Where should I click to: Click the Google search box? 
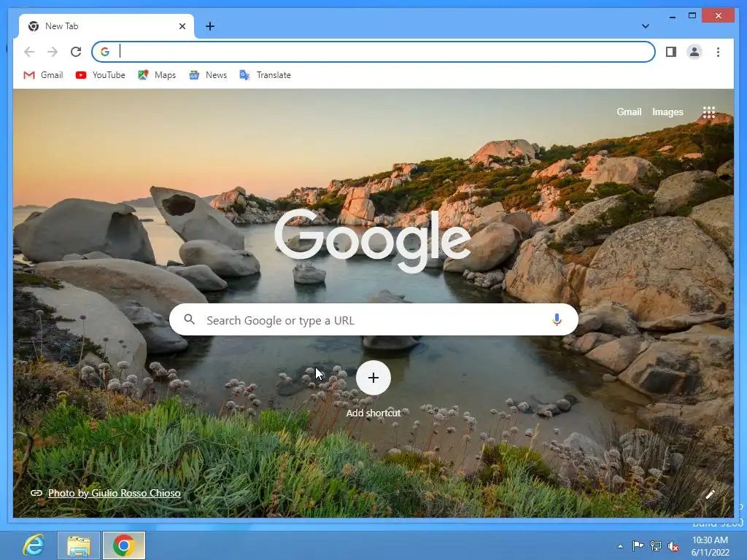pyautogui.click(x=373, y=319)
